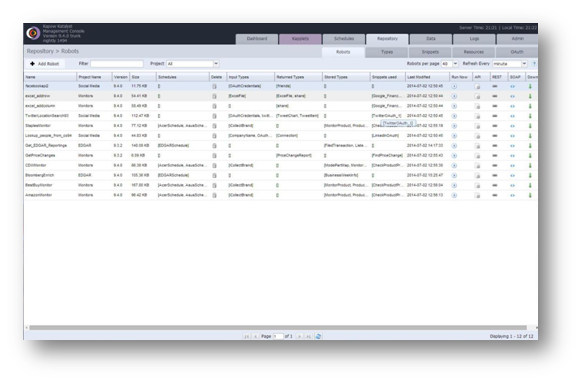Click into the Filter text field
This screenshot has width=581, height=383.
click(x=117, y=64)
